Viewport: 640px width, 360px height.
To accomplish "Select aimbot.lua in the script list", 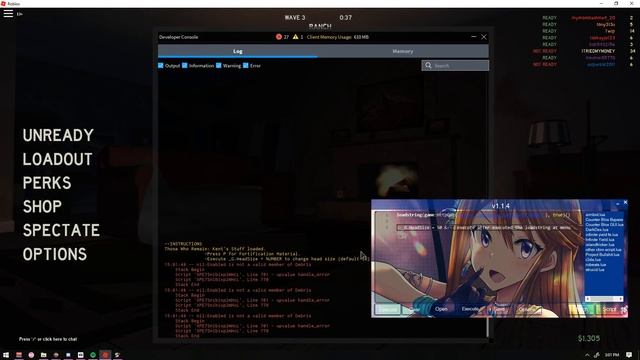I will coord(595,215).
